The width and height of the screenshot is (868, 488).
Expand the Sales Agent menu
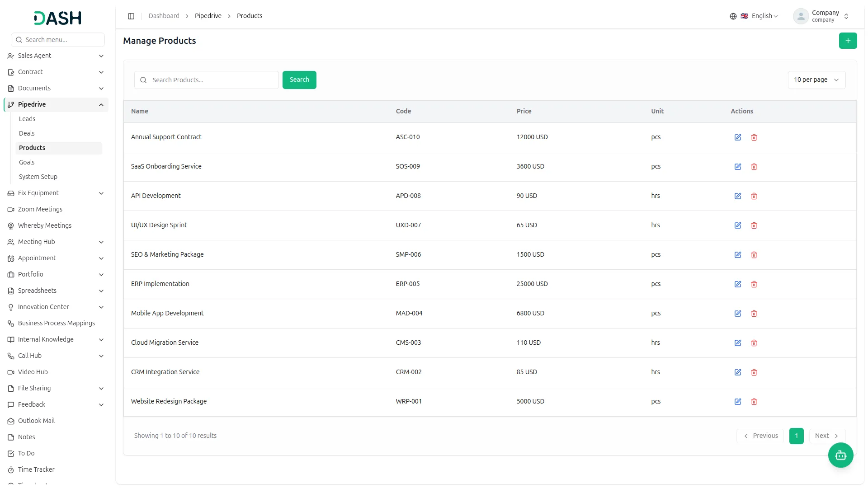pos(56,56)
